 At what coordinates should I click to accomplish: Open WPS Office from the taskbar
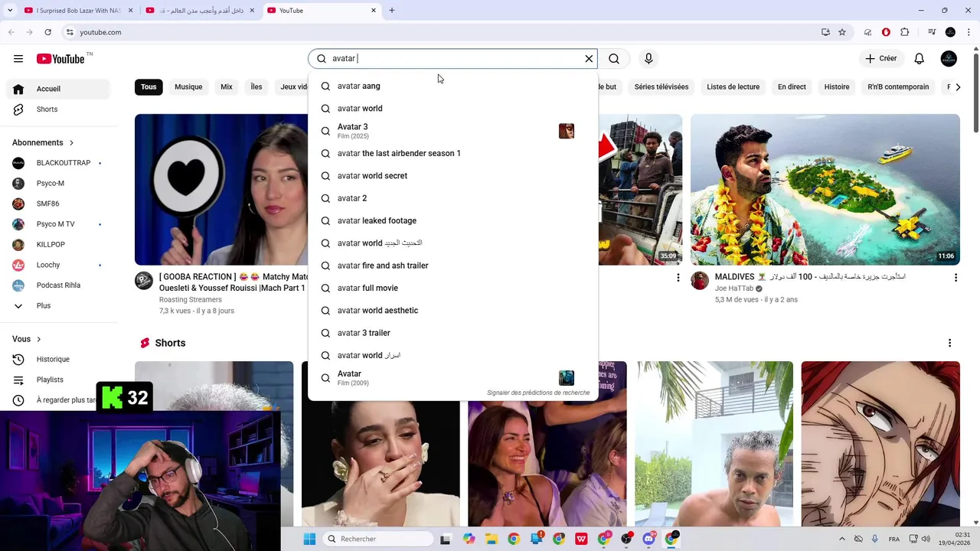click(x=581, y=539)
